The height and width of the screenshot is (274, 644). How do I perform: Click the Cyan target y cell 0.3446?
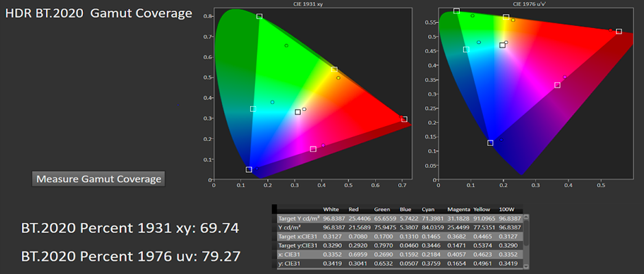click(431, 246)
